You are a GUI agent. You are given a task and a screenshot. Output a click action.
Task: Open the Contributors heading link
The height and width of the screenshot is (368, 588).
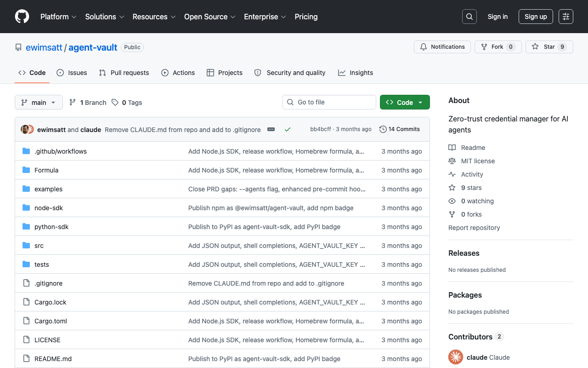pyautogui.click(x=476, y=337)
